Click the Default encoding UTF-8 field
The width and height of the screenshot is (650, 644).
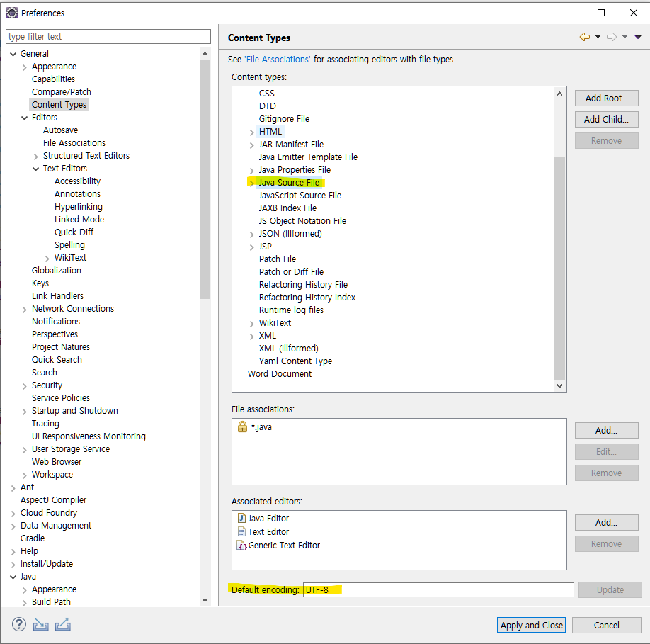point(438,589)
